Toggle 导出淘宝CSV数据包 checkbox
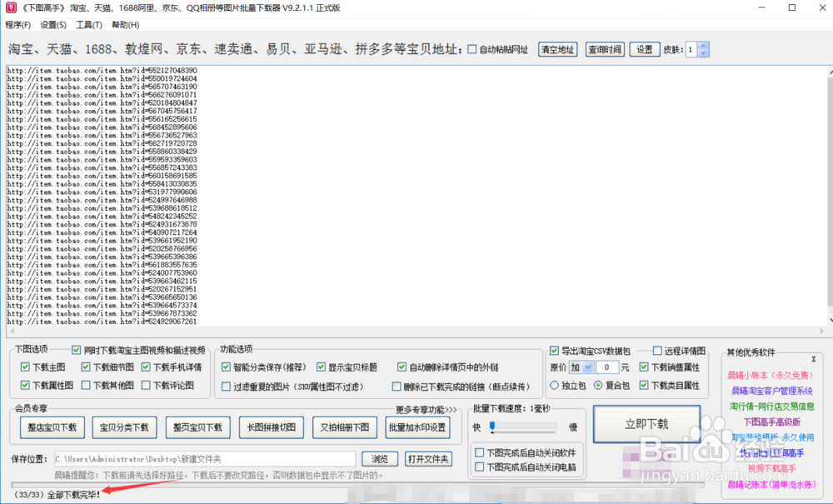 click(x=554, y=351)
